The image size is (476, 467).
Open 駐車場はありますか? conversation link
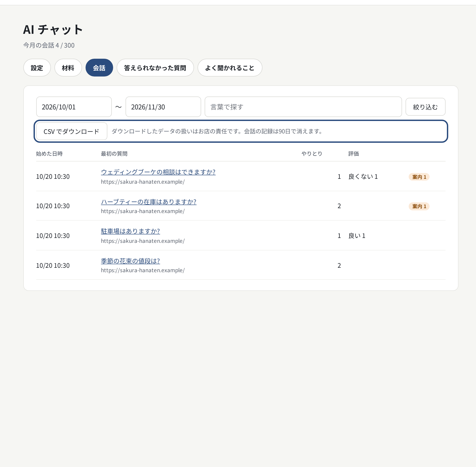[x=130, y=231]
